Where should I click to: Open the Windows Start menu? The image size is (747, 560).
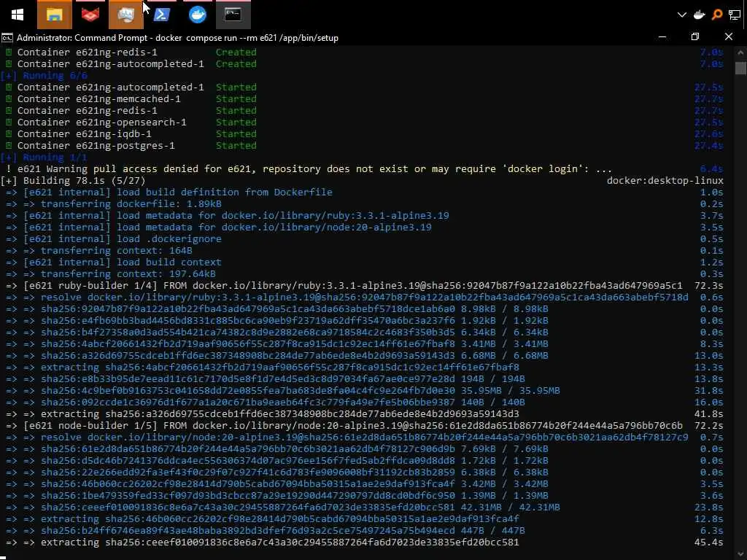point(18,15)
